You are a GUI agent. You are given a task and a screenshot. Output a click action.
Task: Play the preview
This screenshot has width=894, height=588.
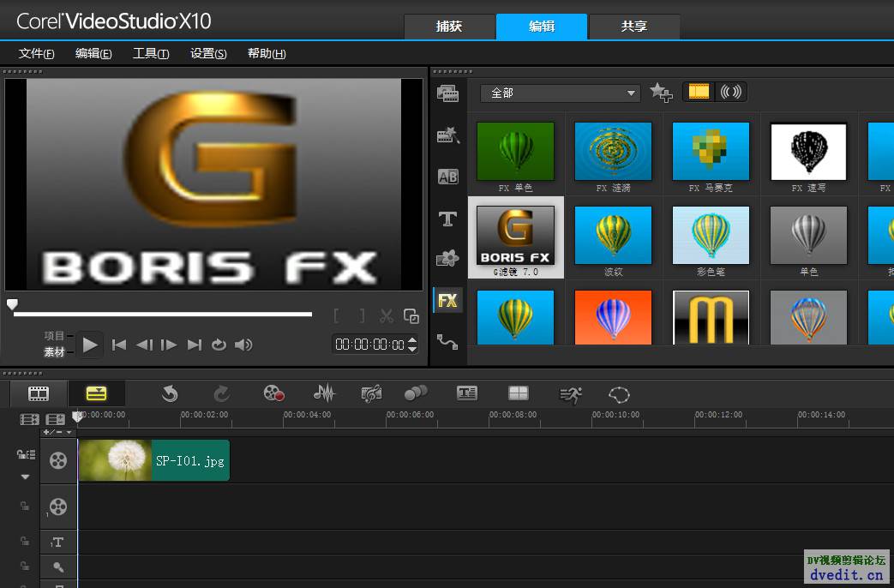[x=89, y=345]
